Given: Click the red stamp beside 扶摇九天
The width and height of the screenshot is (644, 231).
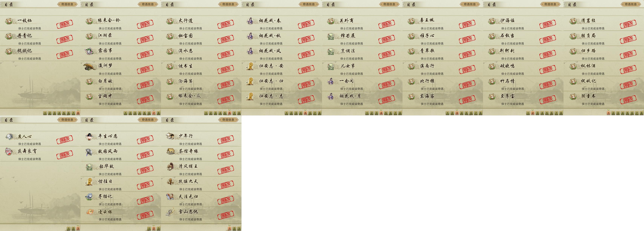Looking at the screenshot, I should point(226,185).
